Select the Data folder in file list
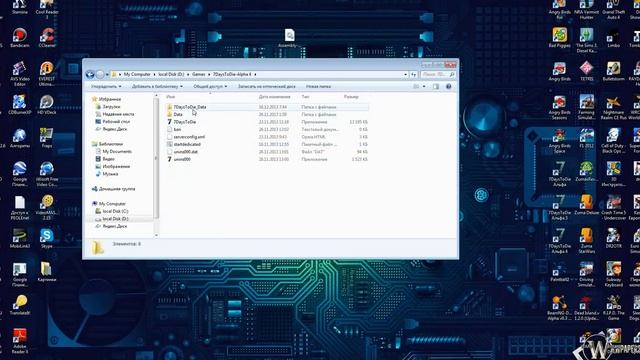Screen dimensions: 640x360 [x=267, y=114]
